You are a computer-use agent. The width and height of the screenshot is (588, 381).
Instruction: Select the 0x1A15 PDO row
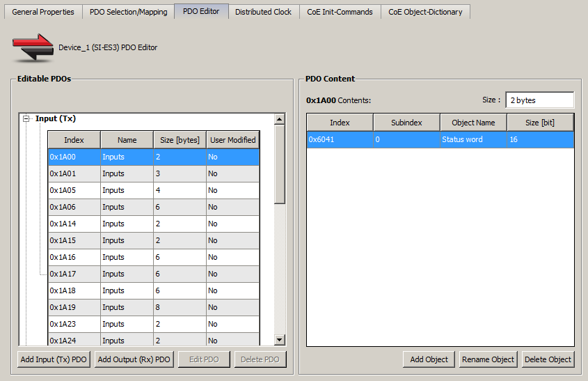[154, 240]
